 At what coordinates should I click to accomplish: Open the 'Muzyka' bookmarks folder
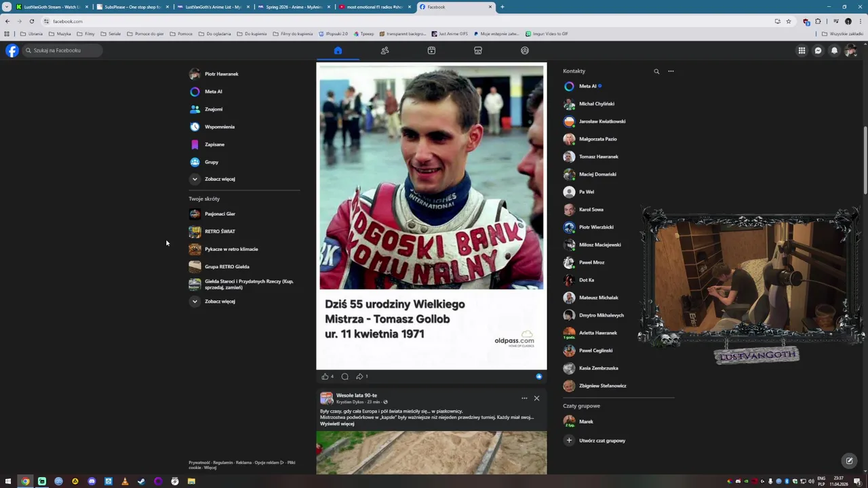pyautogui.click(x=60, y=34)
